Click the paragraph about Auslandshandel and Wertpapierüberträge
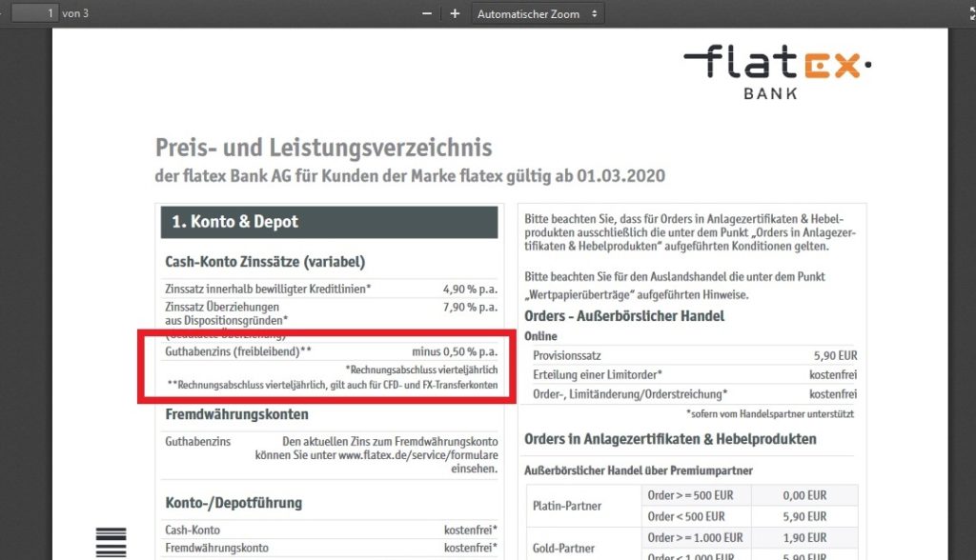The height and width of the screenshot is (560, 976). click(675, 286)
